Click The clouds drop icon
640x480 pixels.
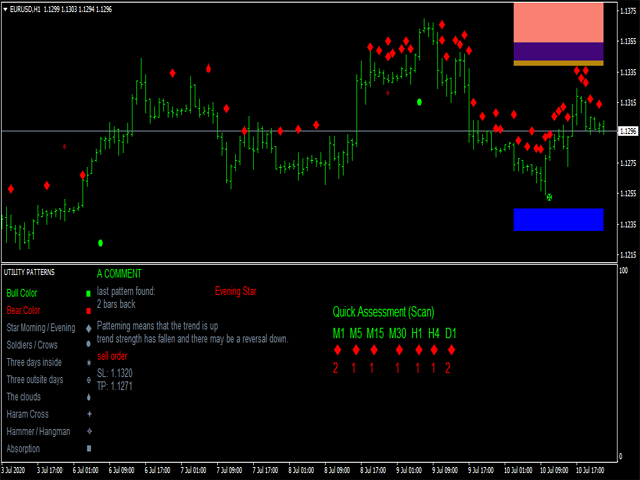click(x=89, y=397)
